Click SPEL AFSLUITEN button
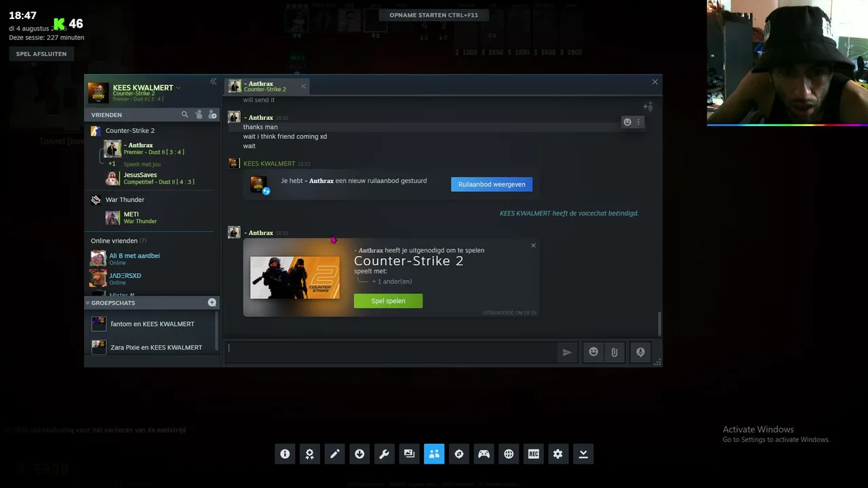 [41, 54]
